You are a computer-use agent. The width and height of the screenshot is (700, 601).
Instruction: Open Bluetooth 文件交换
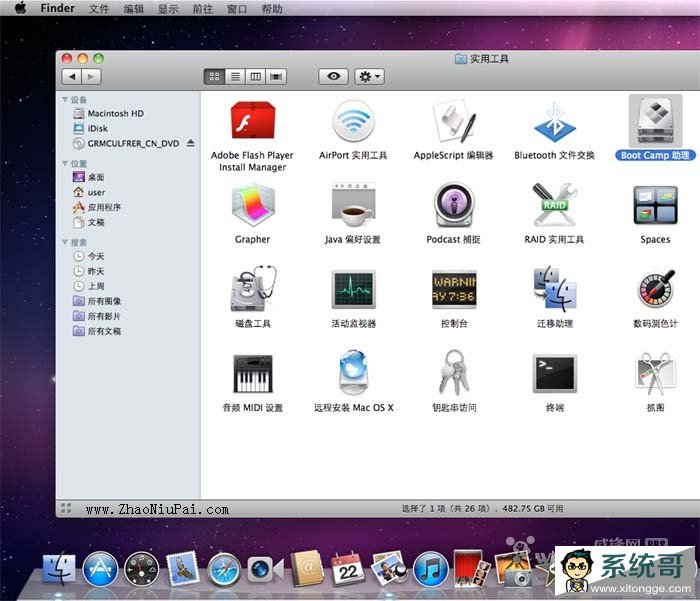coord(554,121)
